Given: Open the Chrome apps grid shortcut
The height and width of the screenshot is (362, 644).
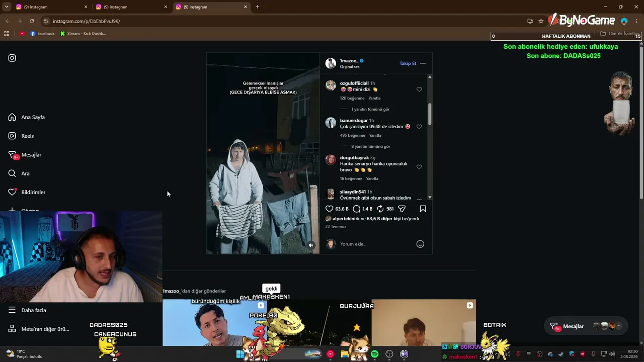Looking at the screenshot, I should (7, 34).
